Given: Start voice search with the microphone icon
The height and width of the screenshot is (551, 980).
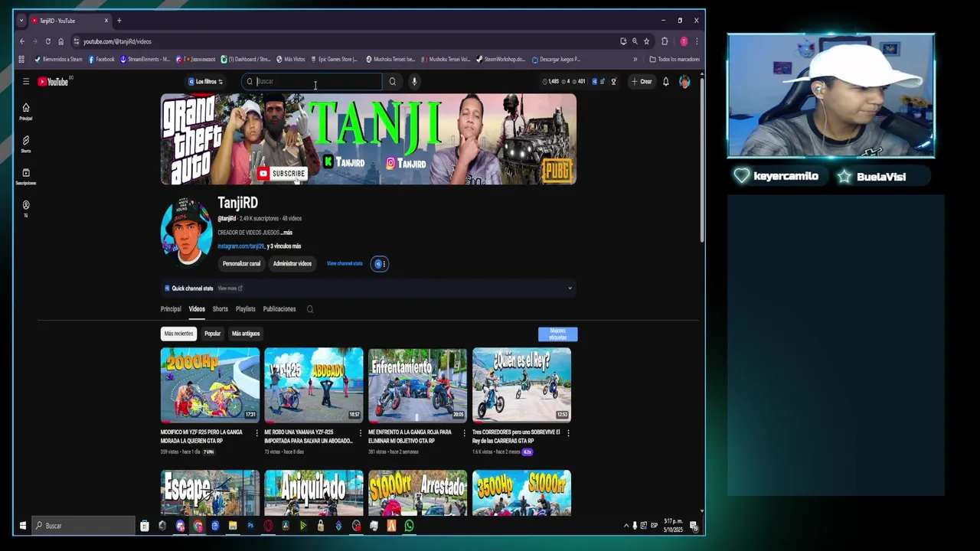Looking at the screenshot, I should tap(414, 82).
